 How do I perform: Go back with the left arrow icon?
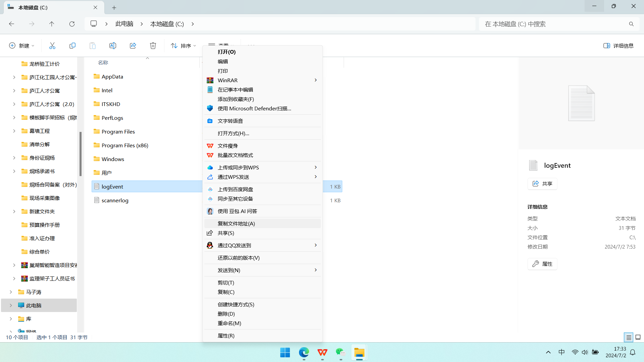coord(11,24)
